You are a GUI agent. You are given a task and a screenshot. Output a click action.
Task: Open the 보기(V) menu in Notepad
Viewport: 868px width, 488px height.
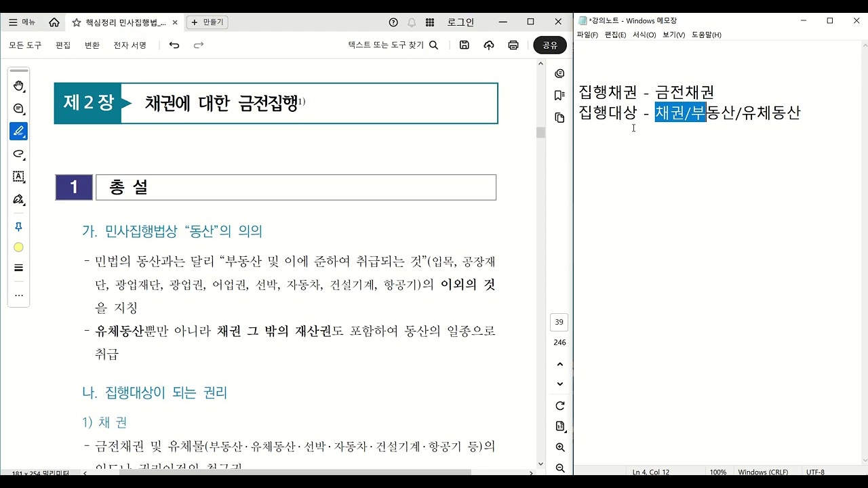click(x=674, y=35)
